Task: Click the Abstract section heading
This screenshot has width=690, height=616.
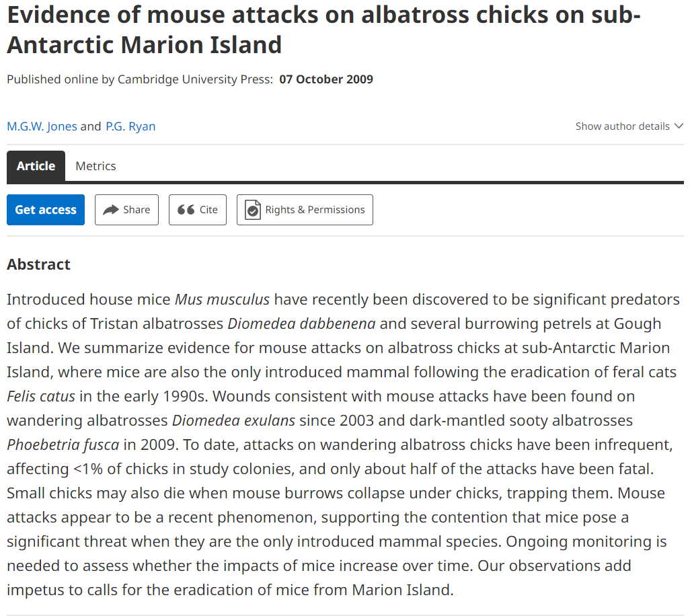Action: (x=38, y=264)
